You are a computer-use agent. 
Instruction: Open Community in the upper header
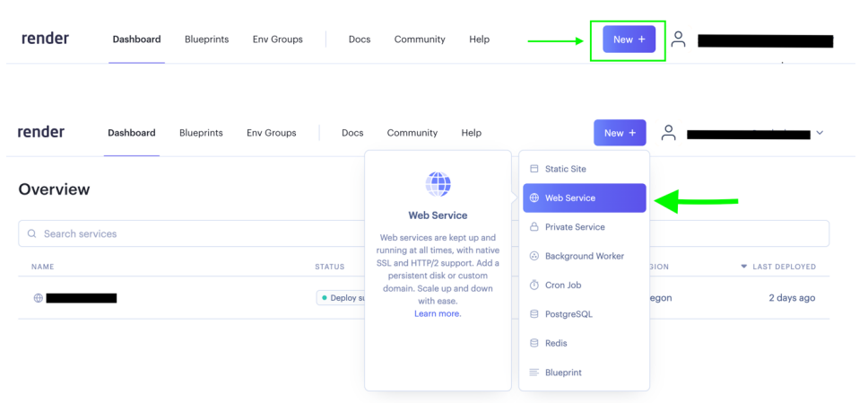(x=420, y=40)
